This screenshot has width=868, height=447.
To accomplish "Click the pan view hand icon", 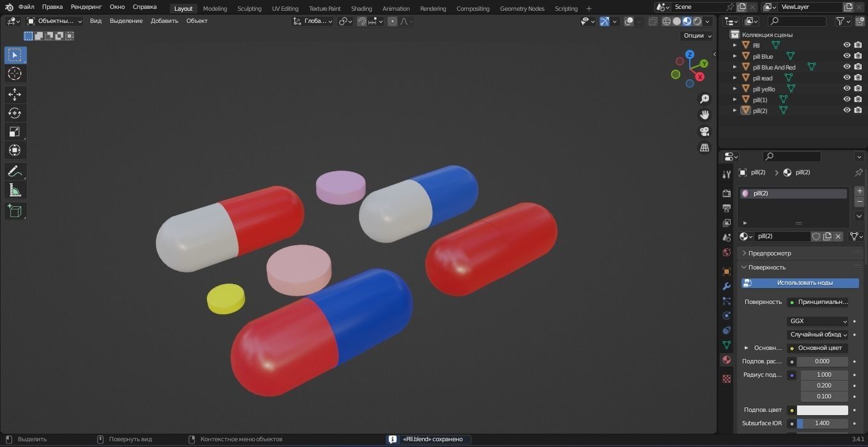I will (x=704, y=115).
